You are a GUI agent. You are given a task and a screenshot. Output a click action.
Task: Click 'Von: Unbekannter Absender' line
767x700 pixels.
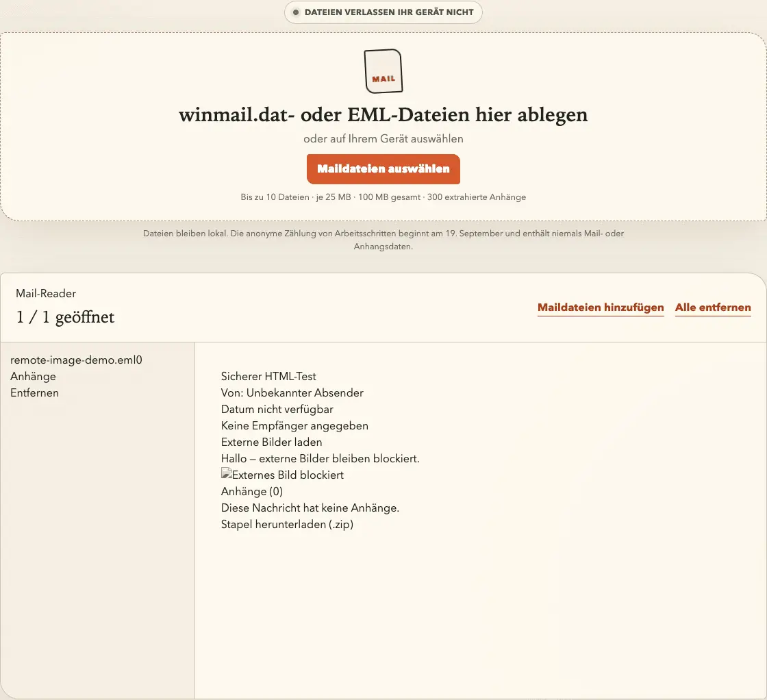click(x=292, y=392)
